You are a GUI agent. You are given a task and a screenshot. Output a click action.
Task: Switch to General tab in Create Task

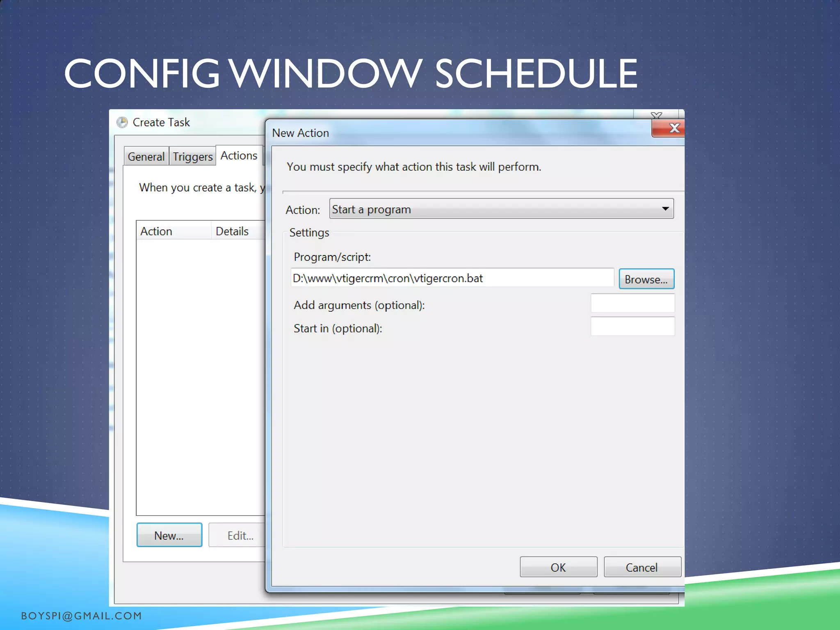146,156
